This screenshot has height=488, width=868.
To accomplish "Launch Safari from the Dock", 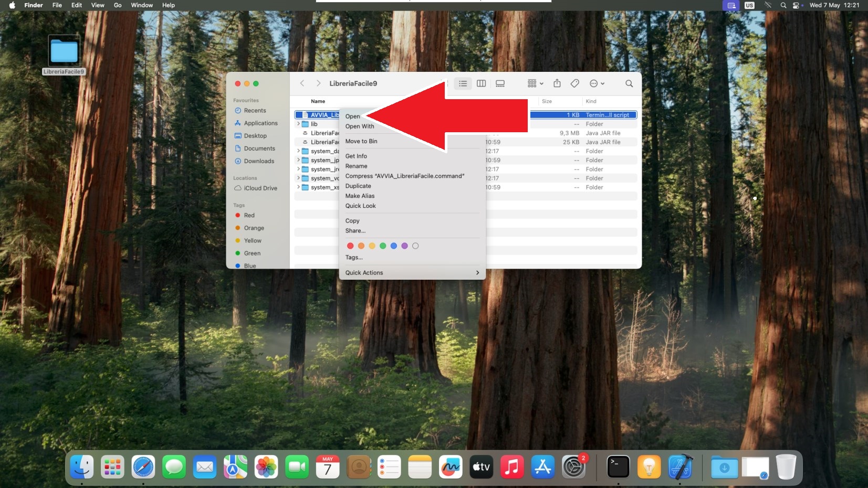I will point(143,466).
